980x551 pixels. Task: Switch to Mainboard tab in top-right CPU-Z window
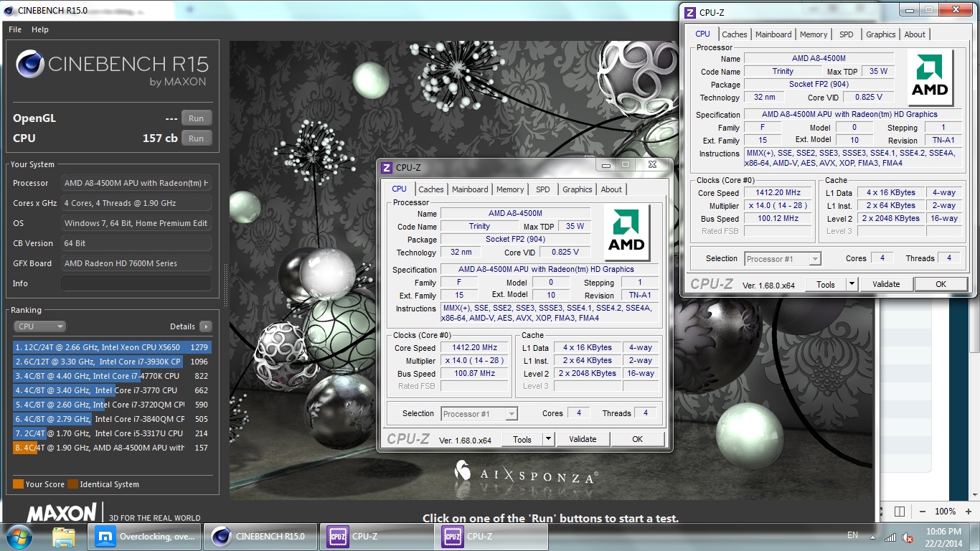click(x=773, y=34)
